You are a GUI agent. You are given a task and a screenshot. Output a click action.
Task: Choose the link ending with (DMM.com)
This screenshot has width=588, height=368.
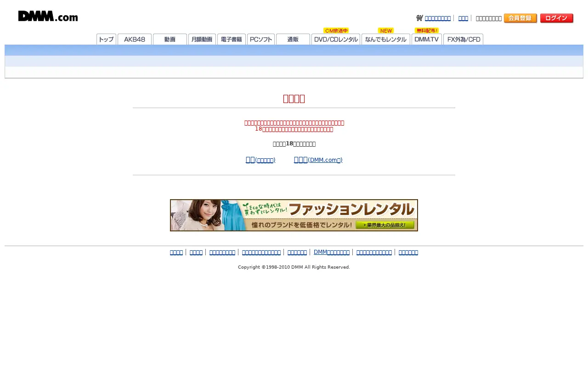[318, 160]
